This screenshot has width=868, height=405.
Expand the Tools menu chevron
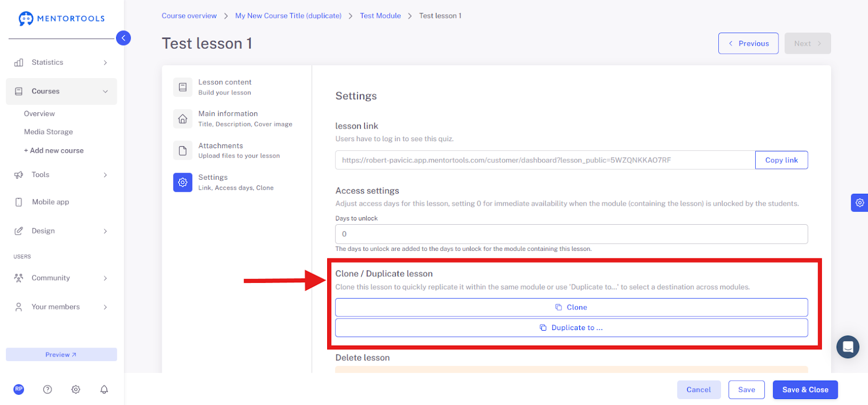pos(105,175)
